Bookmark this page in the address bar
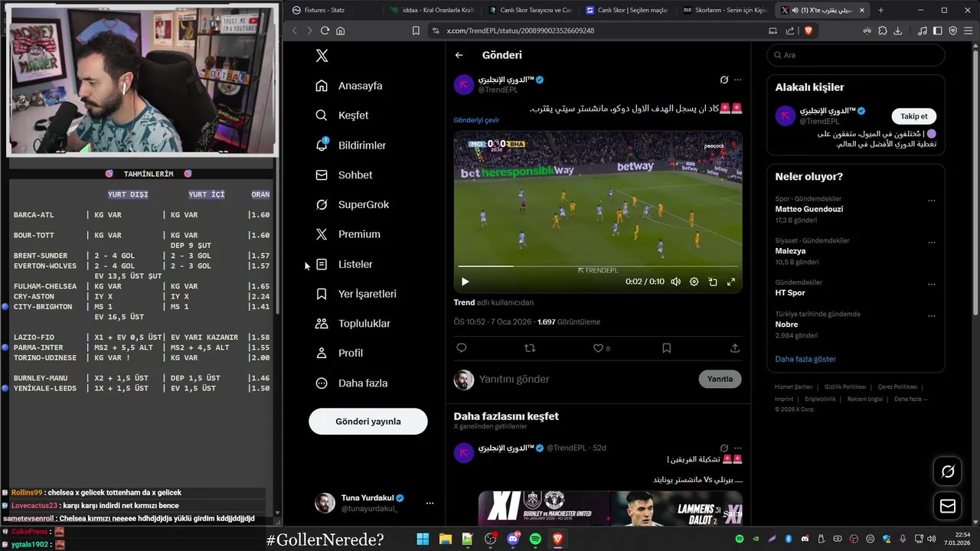 pos(416,31)
